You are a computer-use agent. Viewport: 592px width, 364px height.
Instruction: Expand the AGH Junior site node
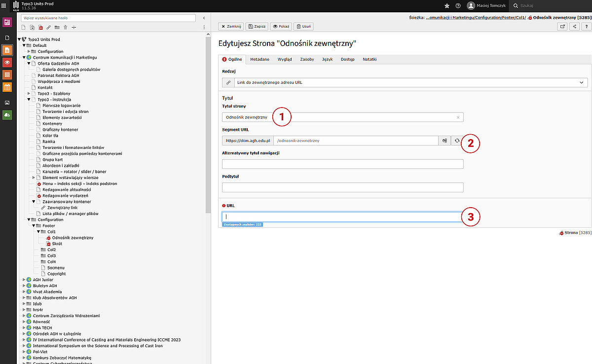click(24, 280)
